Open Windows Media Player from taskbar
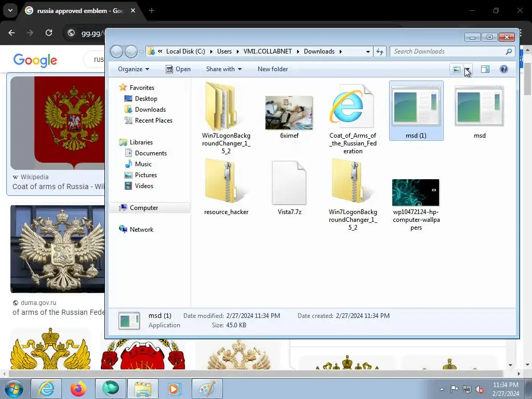This screenshot has width=532, height=399. pyautogui.click(x=175, y=389)
